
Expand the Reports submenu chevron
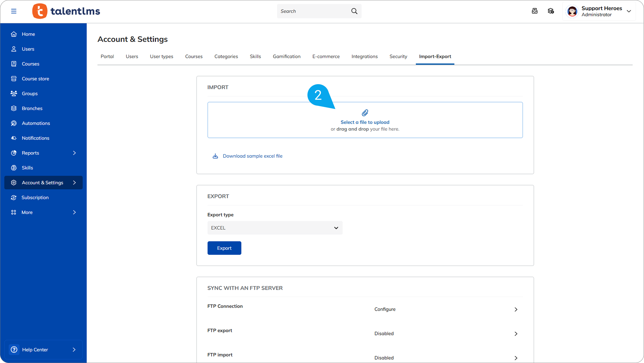tap(74, 153)
